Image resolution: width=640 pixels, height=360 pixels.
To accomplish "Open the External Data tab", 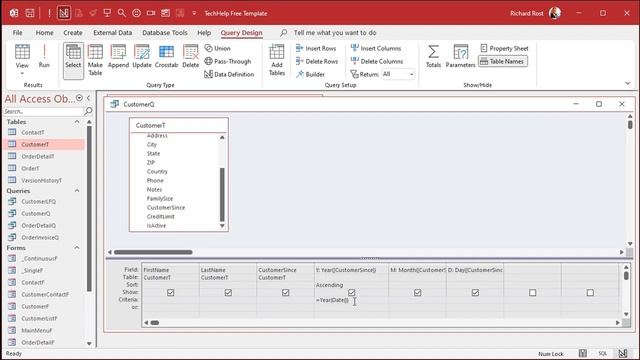I will click(112, 33).
